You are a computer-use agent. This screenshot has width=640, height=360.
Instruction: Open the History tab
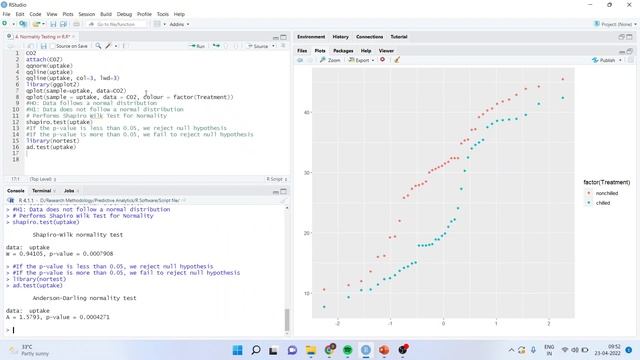[340, 37]
